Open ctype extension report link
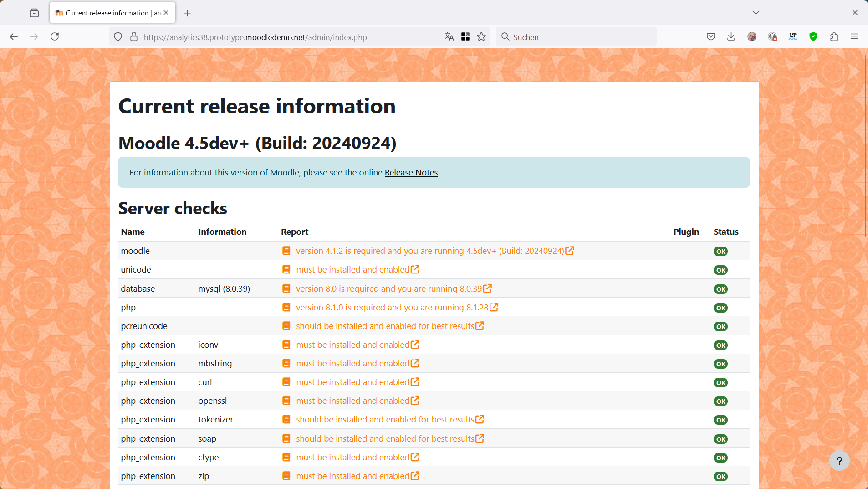This screenshot has height=489, width=868. pyautogui.click(x=357, y=458)
